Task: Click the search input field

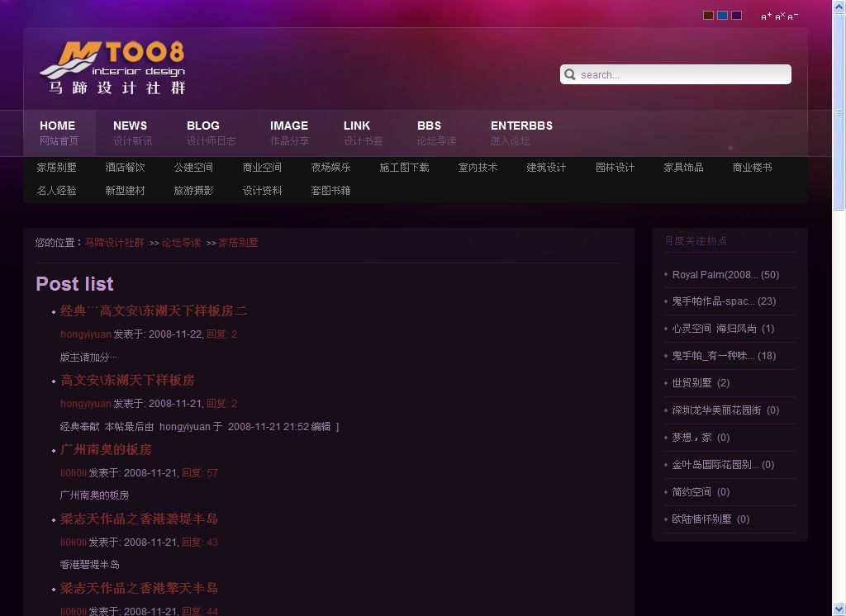Action: coord(676,74)
